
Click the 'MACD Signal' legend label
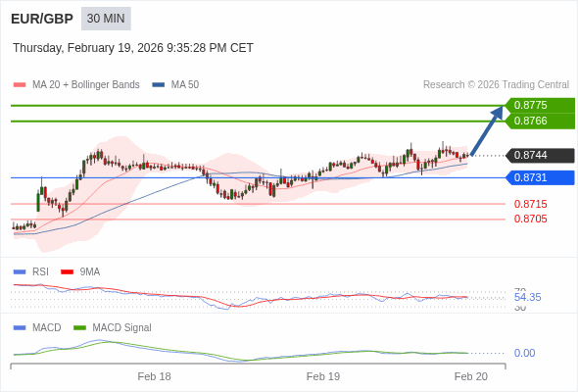click(x=122, y=328)
